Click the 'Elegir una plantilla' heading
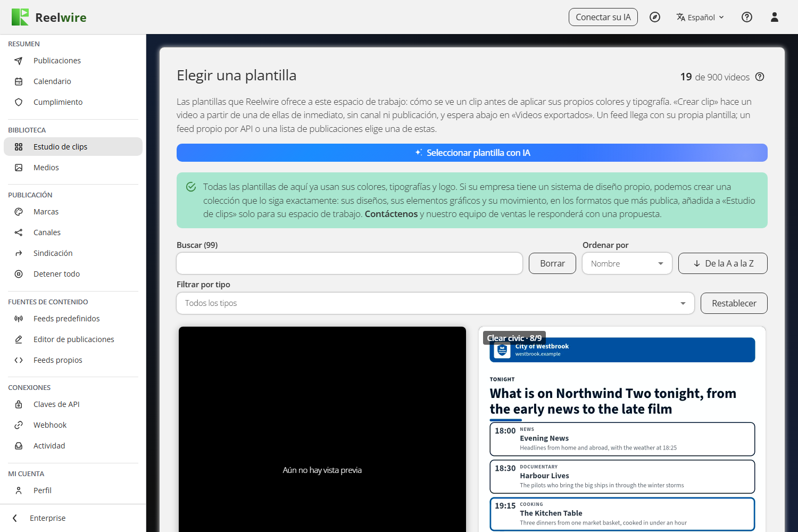798x532 pixels. (x=237, y=76)
